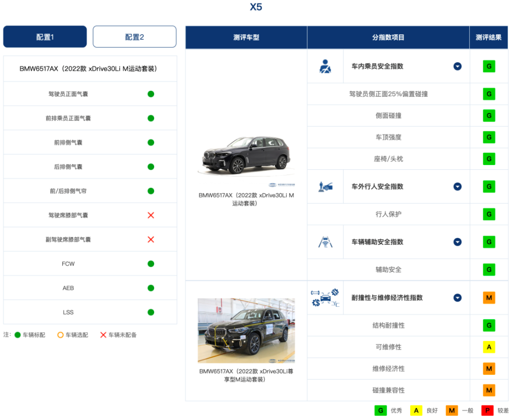The width and height of the screenshot is (514, 420).
Task: Click the occupant safety seatbelt icon
Action: point(325,66)
